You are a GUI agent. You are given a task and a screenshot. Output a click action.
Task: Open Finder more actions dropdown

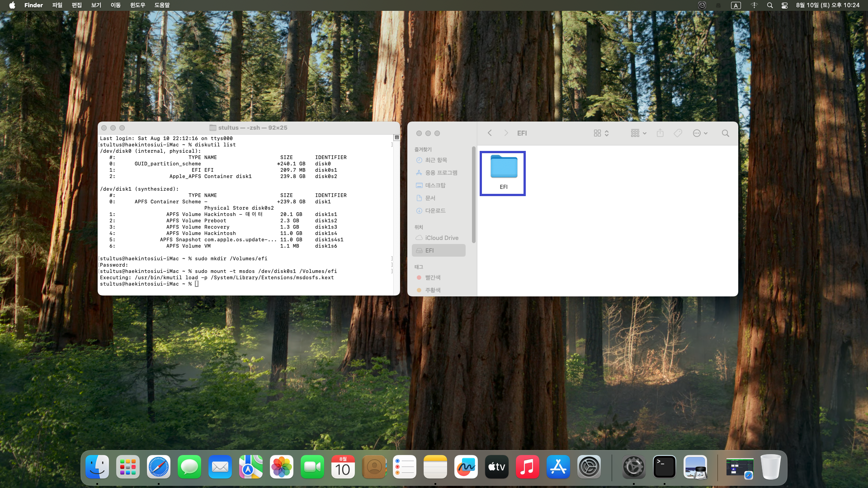(x=700, y=133)
